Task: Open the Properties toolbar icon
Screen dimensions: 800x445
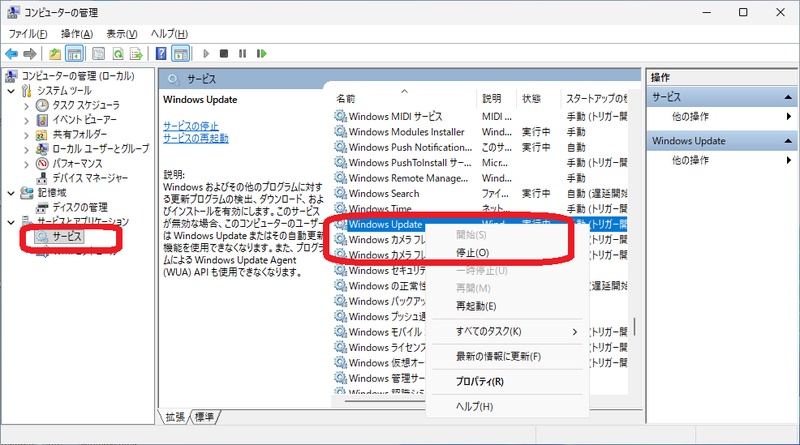Action: [x=98, y=54]
